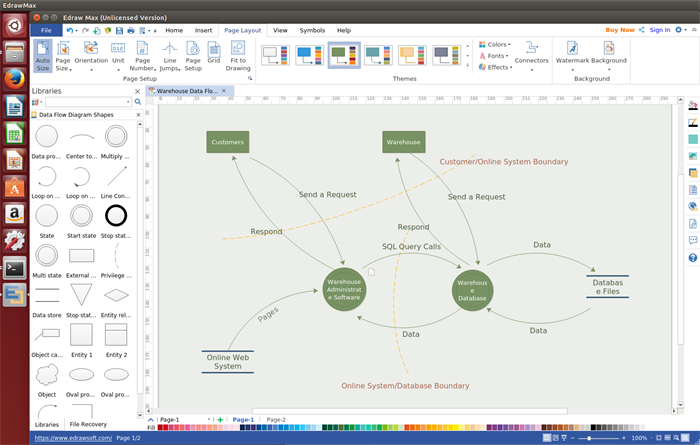The width and height of the screenshot is (700, 445).
Task: Launch Firefox from the Ubuntu dock
Action: [14, 79]
